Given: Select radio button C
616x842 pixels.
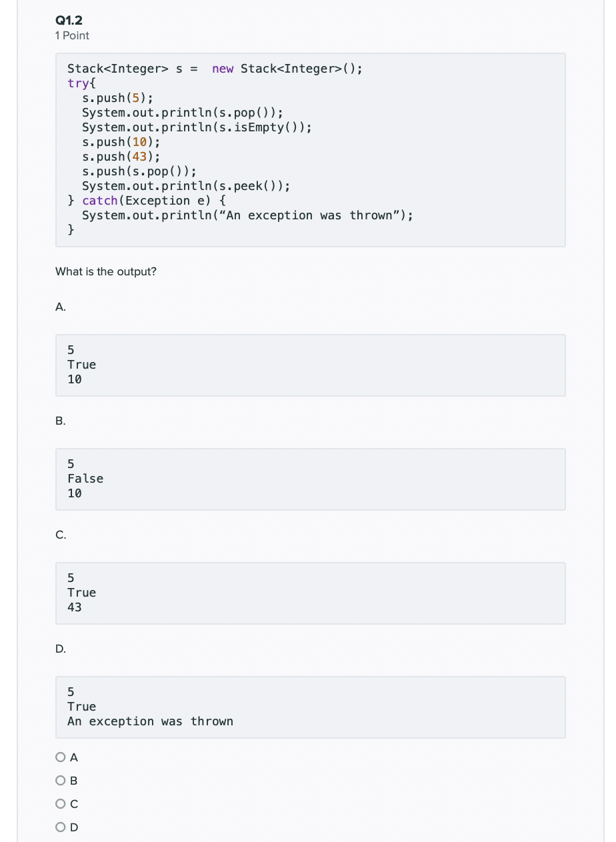Looking at the screenshot, I should [x=61, y=803].
